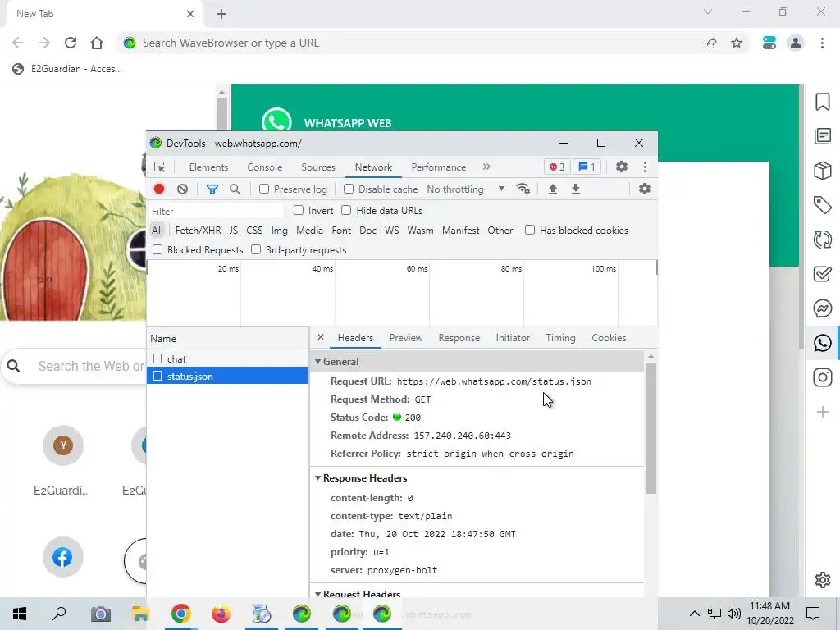
Task: Open the browser profile avatar icon
Action: tap(796, 43)
